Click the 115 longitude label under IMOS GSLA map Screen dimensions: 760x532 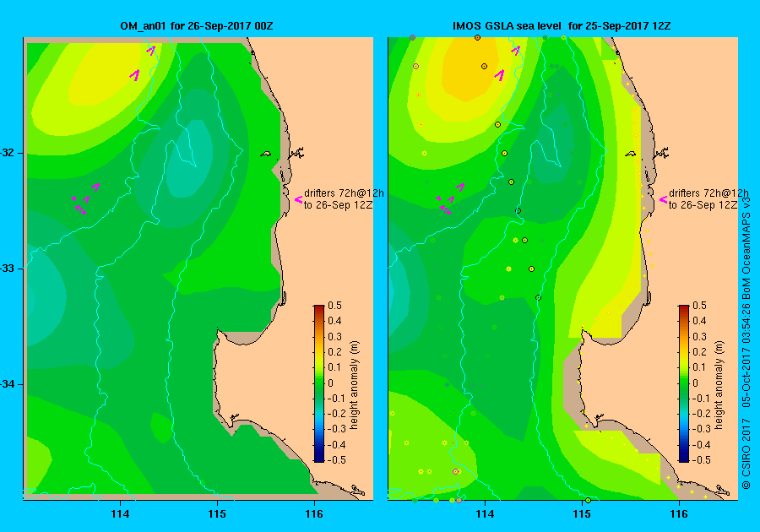click(582, 514)
